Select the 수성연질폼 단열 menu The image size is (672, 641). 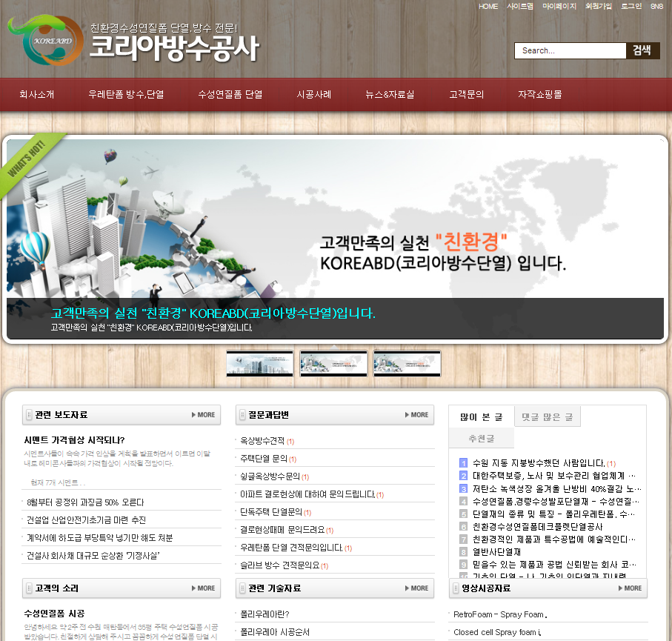[230, 94]
